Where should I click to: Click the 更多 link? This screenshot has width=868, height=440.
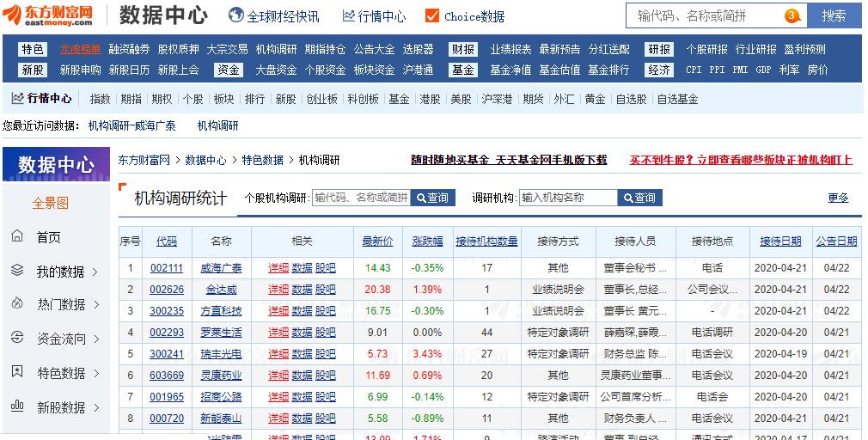(x=838, y=198)
